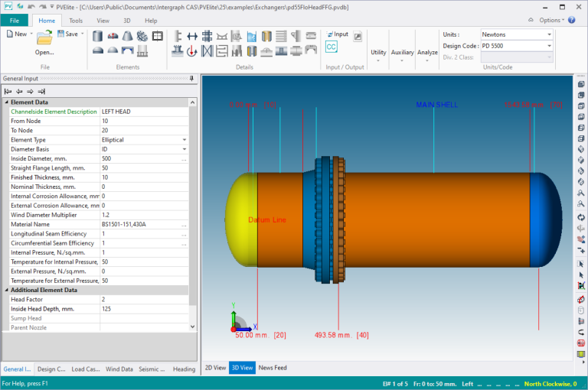This screenshot has height=390, width=588.
Task: Open the Design Code dropdown showing PD 5500
Action: tap(516, 46)
